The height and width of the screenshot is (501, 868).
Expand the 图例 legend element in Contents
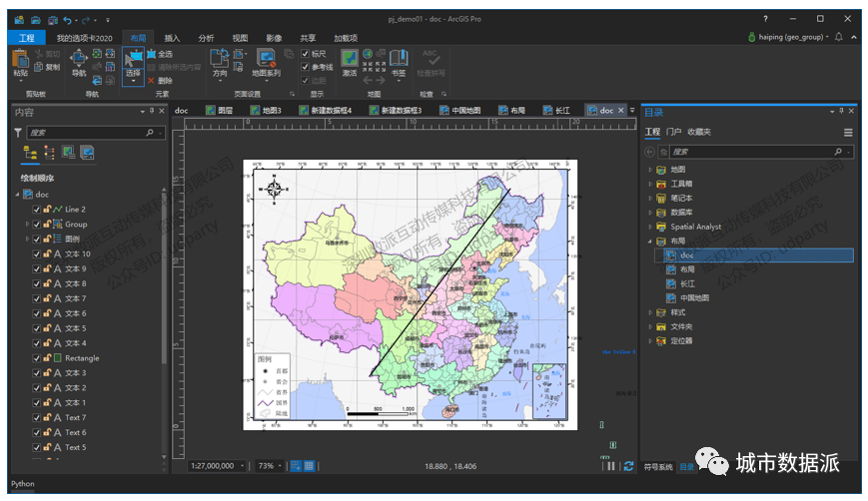(27, 240)
